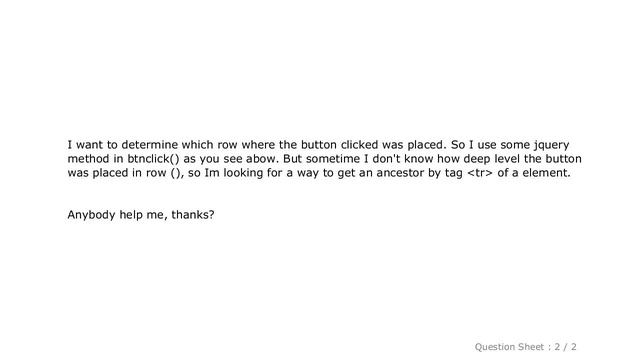
Task: Click the 'btnclick()' text
Action: (x=153, y=159)
